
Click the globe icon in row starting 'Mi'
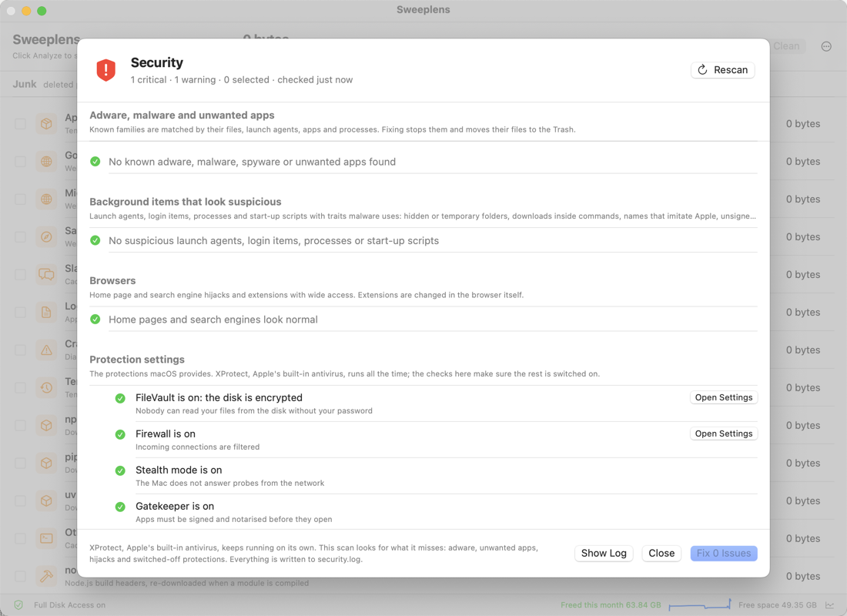click(46, 199)
